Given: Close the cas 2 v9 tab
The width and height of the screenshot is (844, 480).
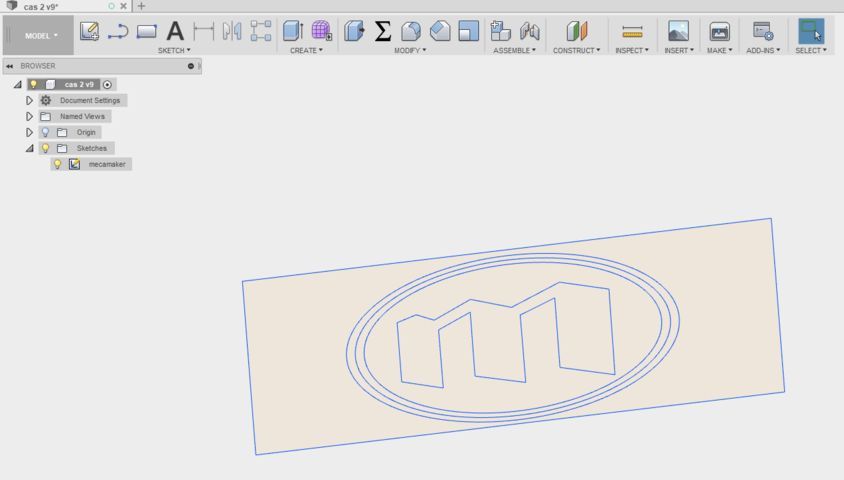Looking at the screenshot, I should point(123,6).
